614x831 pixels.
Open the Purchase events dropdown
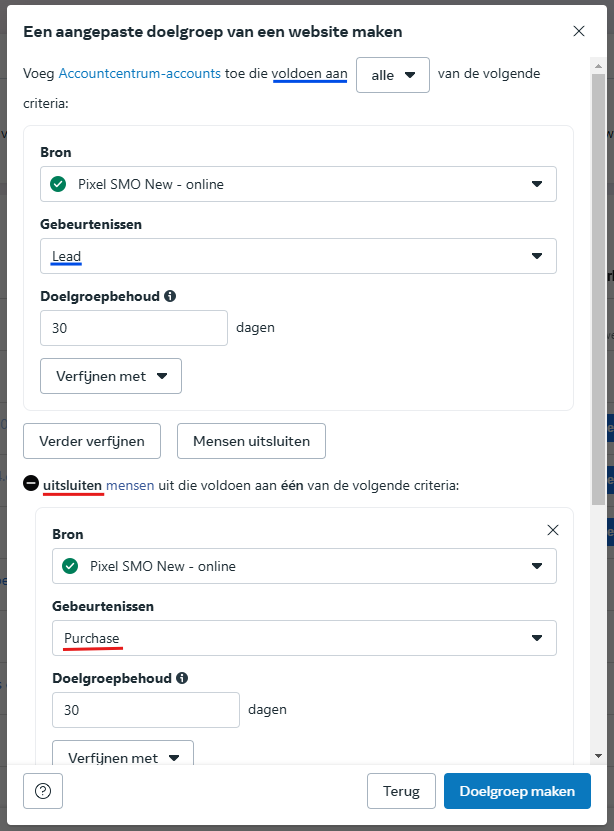click(304, 638)
